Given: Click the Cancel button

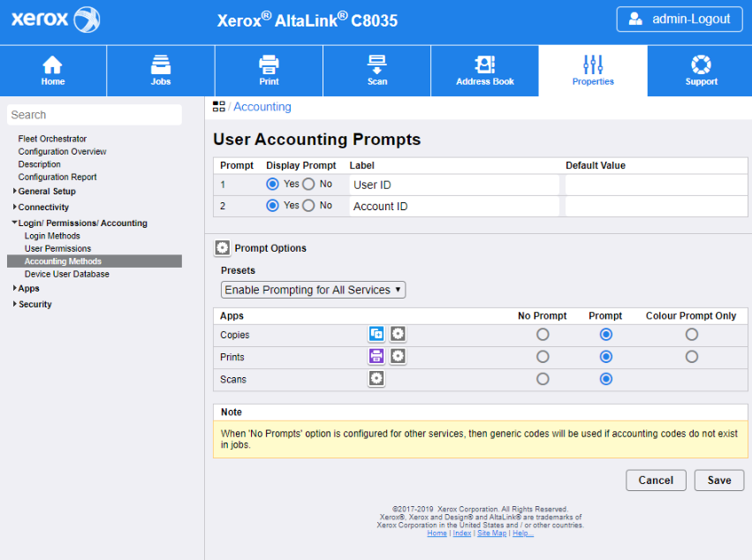Looking at the screenshot, I should (656, 481).
